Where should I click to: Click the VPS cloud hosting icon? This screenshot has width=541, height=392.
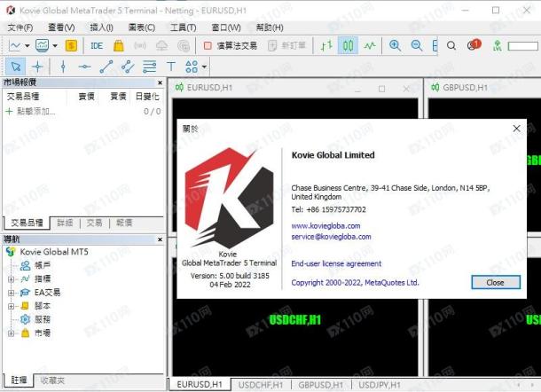click(161, 45)
